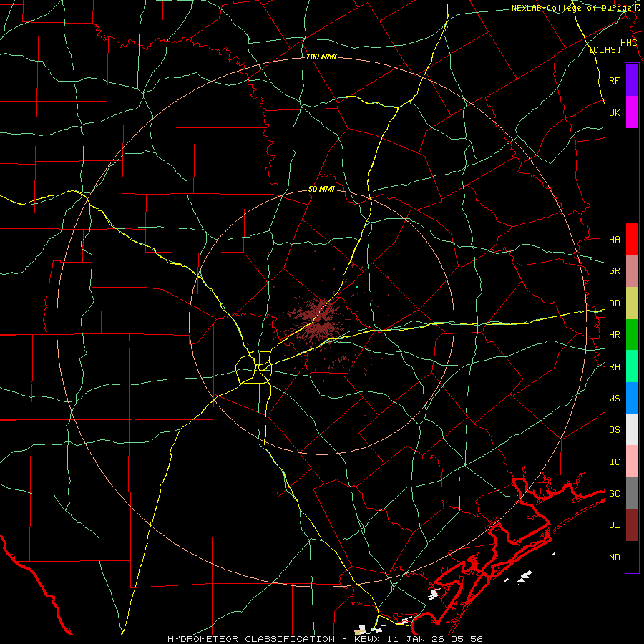Click the "HHC" product code label

[x=628, y=43]
